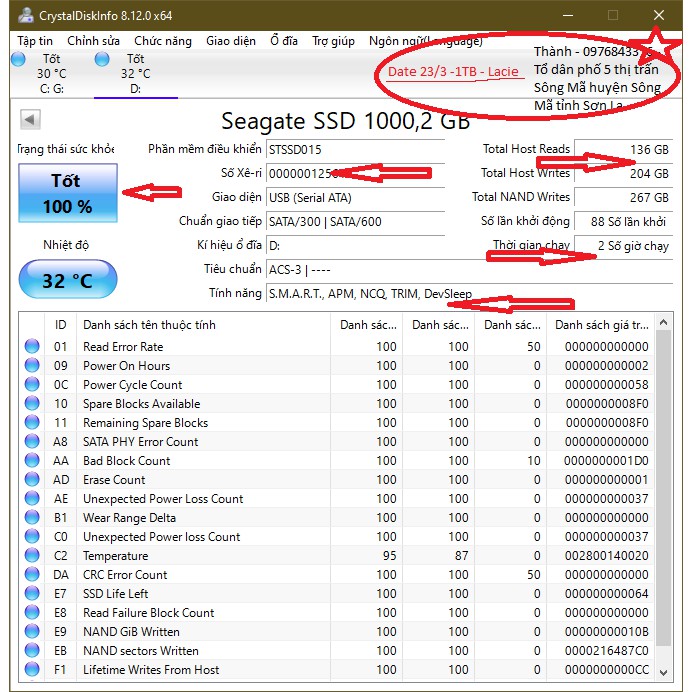Select the Bad Block Count row text
Viewport: 692px width, 692px height.
point(127,461)
